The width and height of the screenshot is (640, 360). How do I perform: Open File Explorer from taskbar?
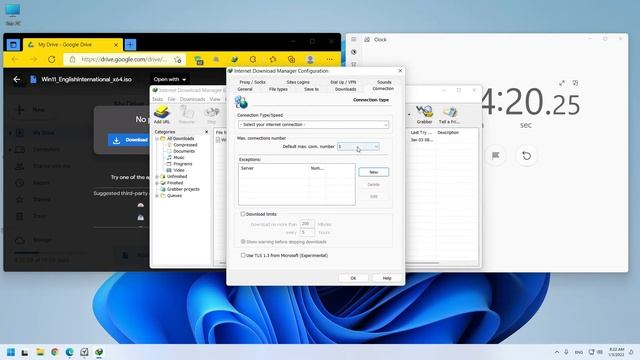40,352
